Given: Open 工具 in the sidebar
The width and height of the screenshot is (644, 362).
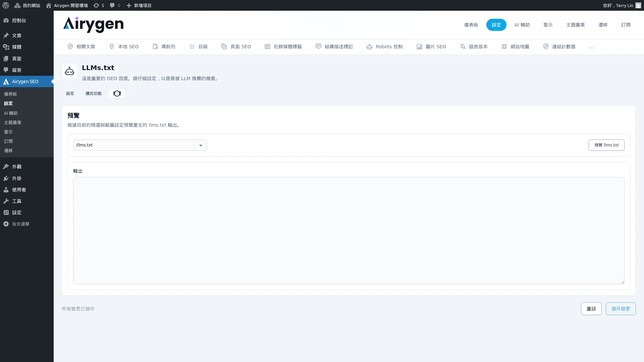Looking at the screenshot, I should point(27,201).
